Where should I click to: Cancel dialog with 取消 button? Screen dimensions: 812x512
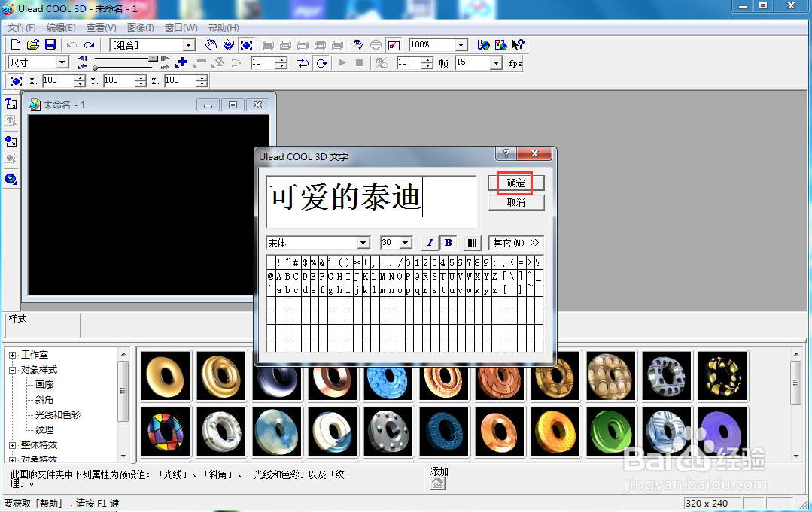515,203
